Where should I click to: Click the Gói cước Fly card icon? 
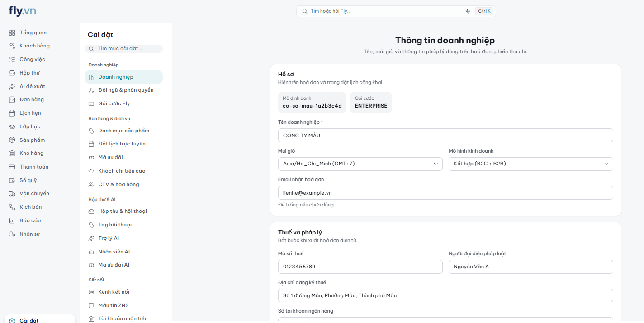(91, 103)
